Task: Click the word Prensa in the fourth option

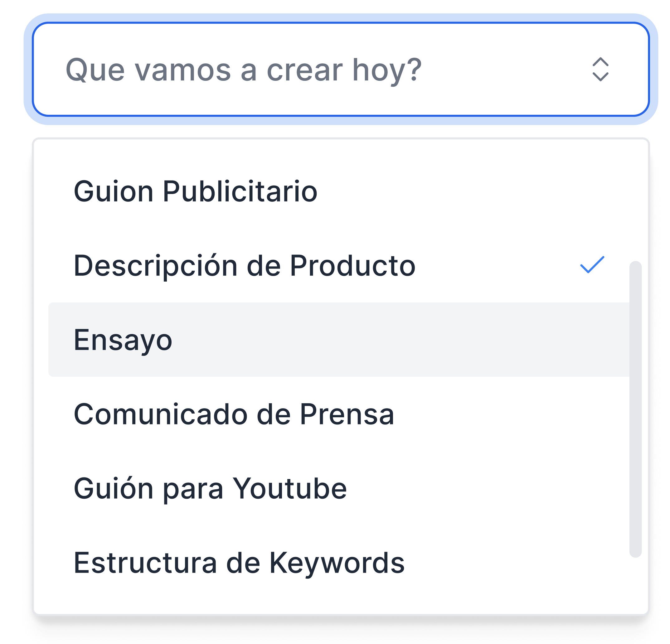Action: click(x=347, y=414)
